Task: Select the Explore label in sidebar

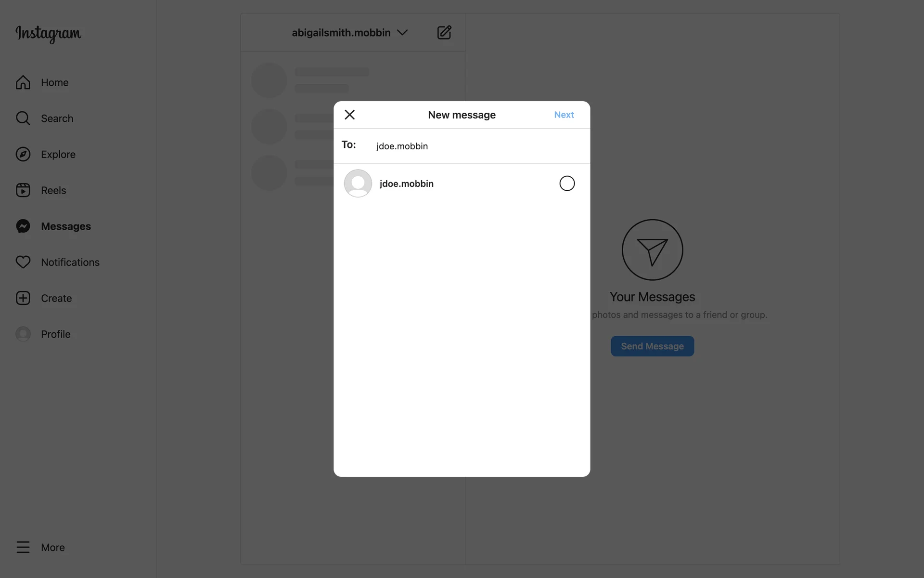Action: [58, 155]
